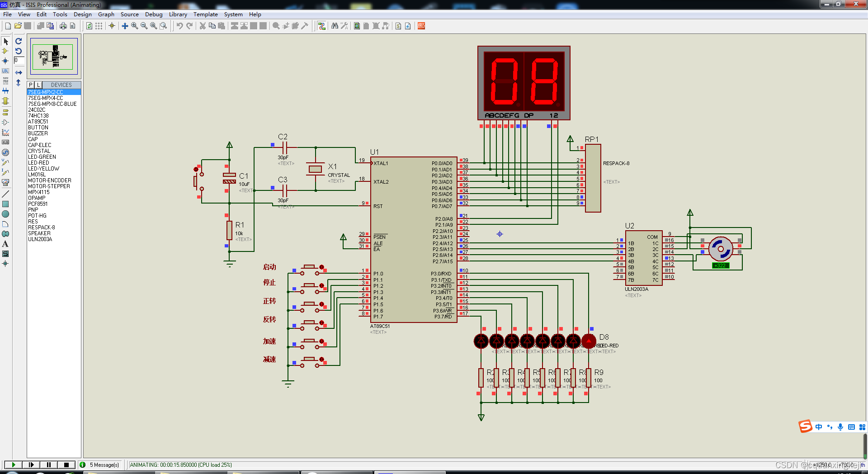868x474 pixels.
Task: Zoom in on the schematic
Action: point(134,26)
